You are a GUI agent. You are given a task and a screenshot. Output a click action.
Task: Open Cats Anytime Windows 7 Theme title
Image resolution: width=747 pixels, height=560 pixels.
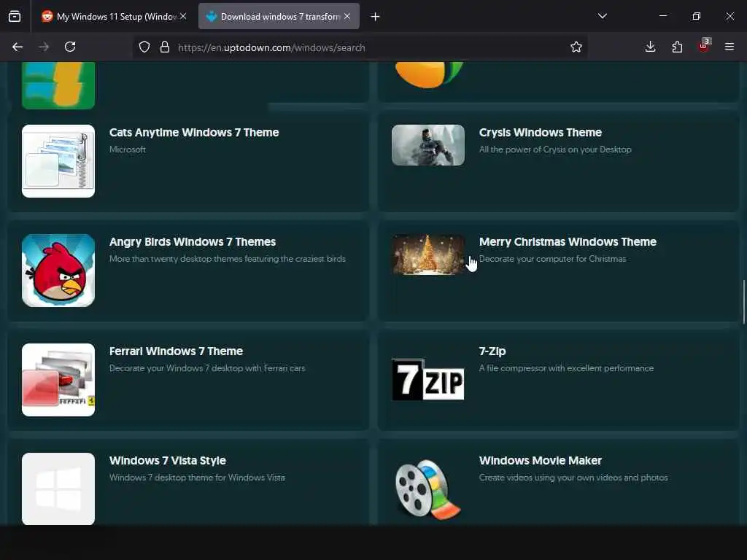point(194,133)
